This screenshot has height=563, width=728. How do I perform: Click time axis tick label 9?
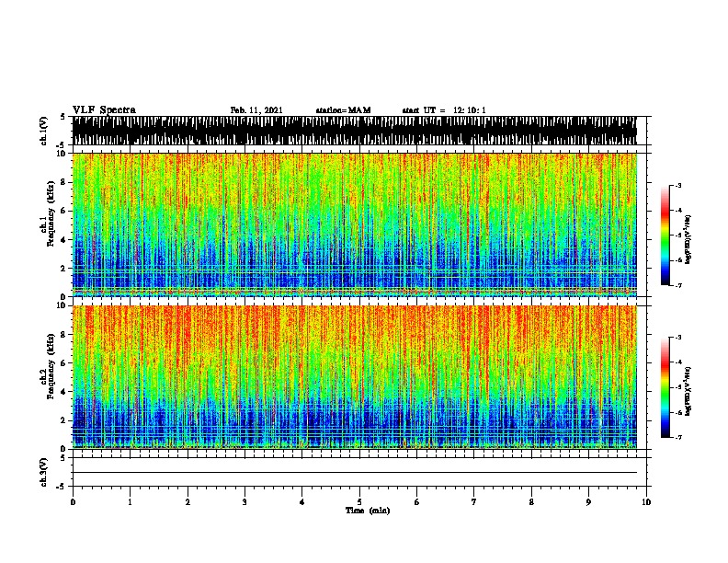pyautogui.click(x=588, y=502)
